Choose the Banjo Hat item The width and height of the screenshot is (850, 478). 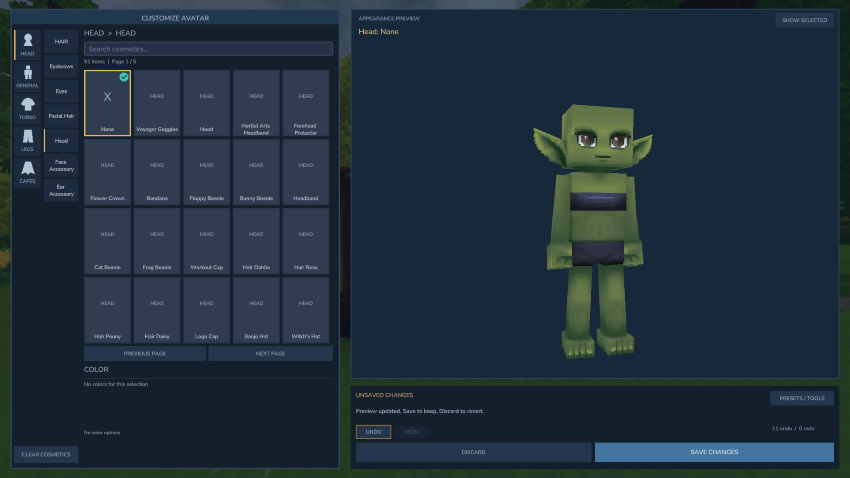[x=256, y=310]
